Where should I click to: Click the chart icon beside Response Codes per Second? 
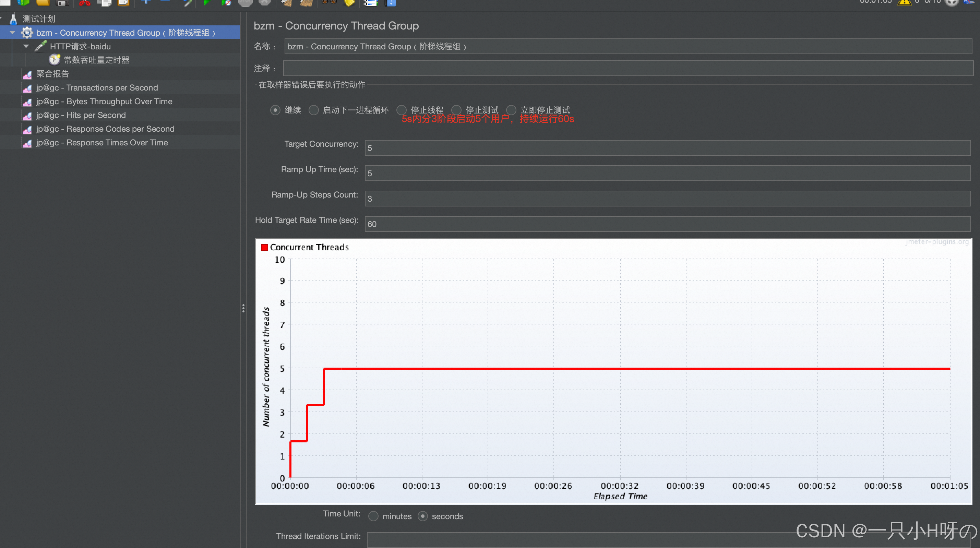(27, 129)
